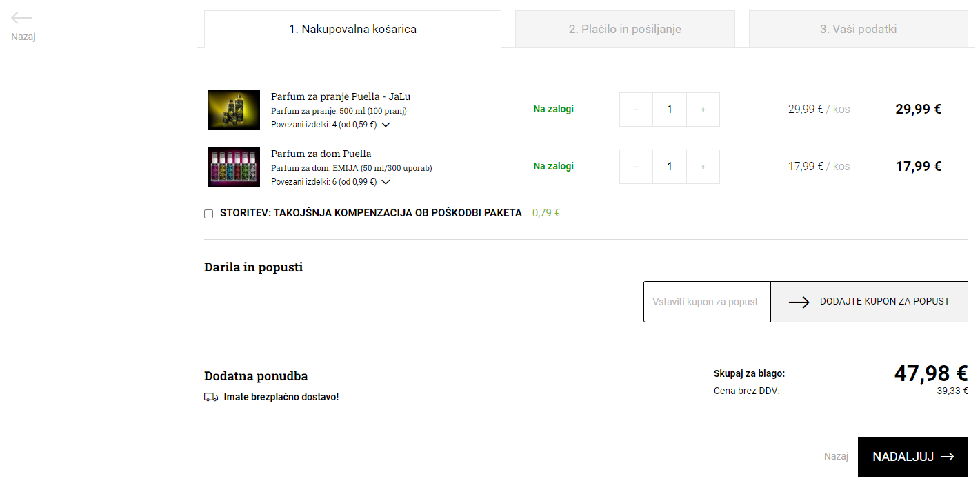Open the yellow Parfum za pranje thumbnail

(x=234, y=110)
